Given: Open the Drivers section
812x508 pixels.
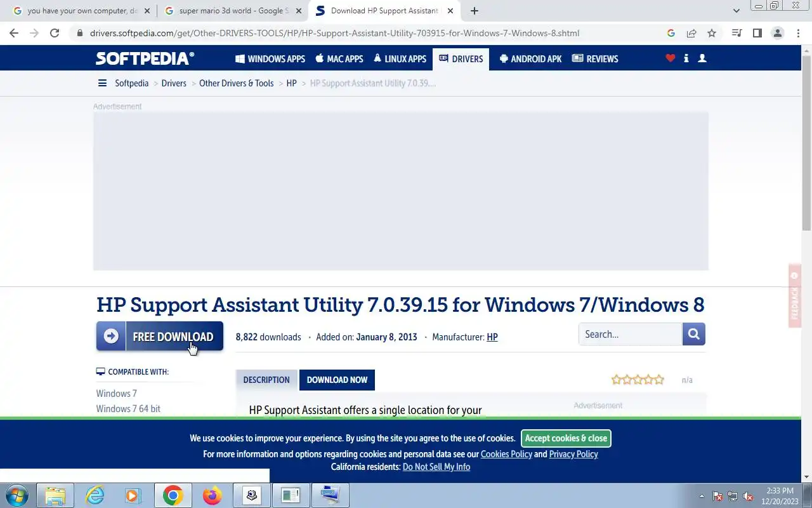Looking at the screenshot, I should pos(461,58).
